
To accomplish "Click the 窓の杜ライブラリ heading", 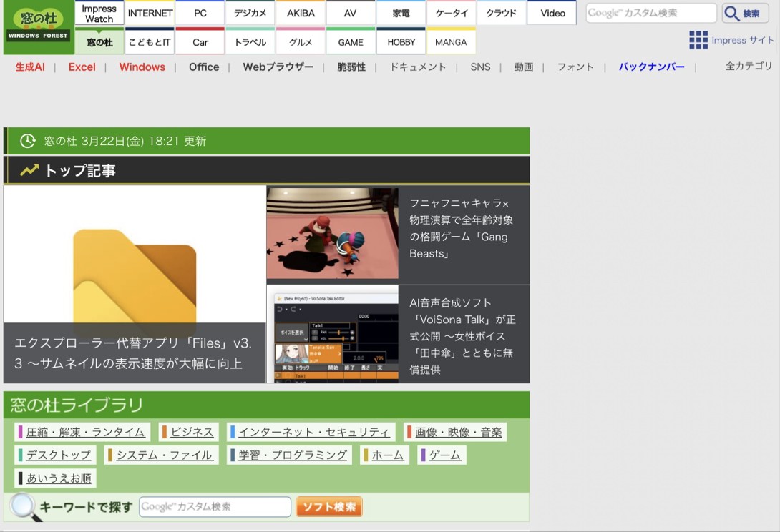I will coord(77,405).
